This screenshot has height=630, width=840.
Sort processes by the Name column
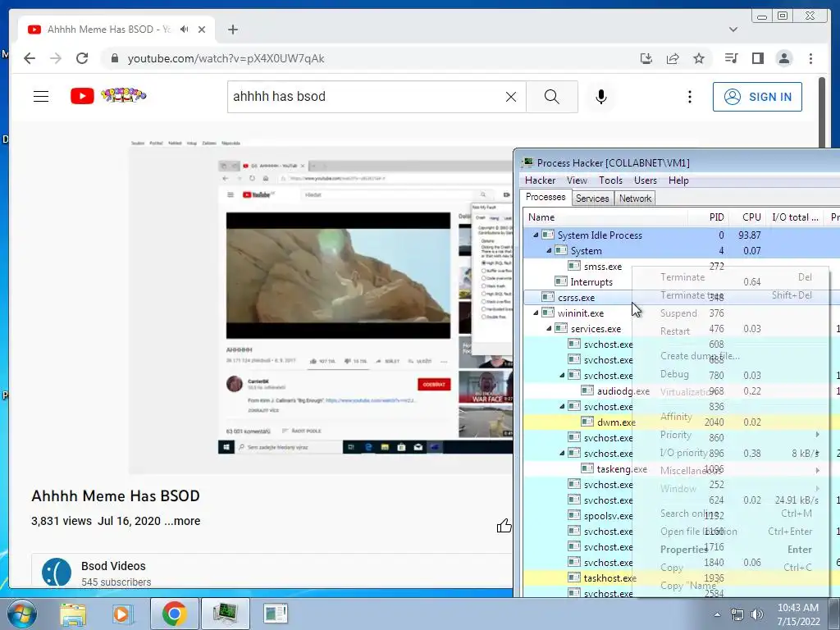605,217
